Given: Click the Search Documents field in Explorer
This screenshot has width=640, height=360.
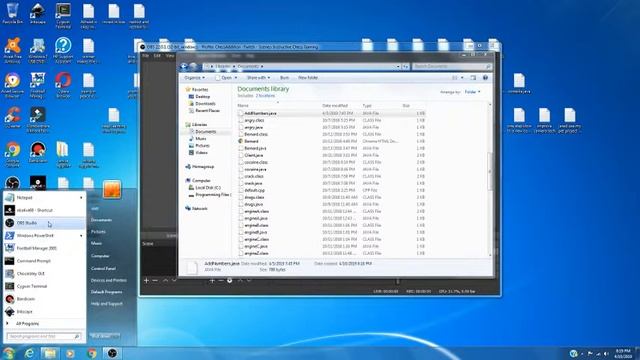Looking at the screenshot, I should (x=451, y=66).
